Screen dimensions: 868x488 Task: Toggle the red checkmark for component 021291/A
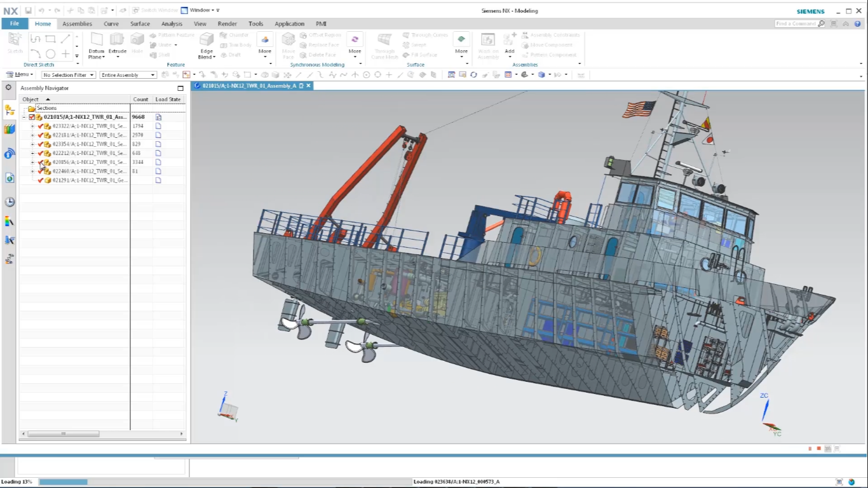point(41,180)
